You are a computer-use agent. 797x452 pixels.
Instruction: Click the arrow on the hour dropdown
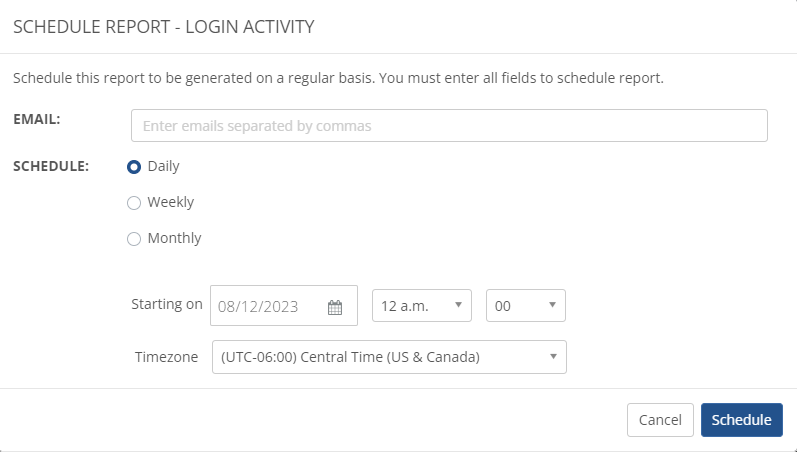click(457, 306)
